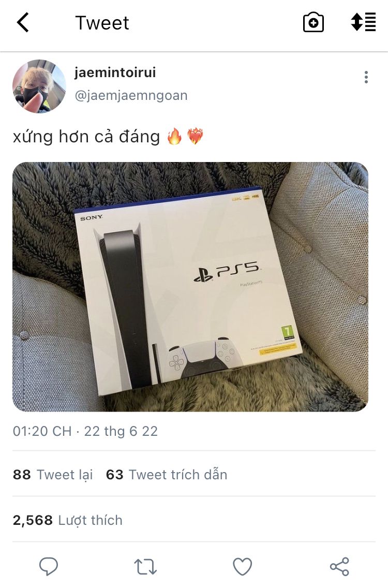Tap the camera capture icon
Image resolution: width=388 pixels, height=588 pixels.
[x=314, y=22]
